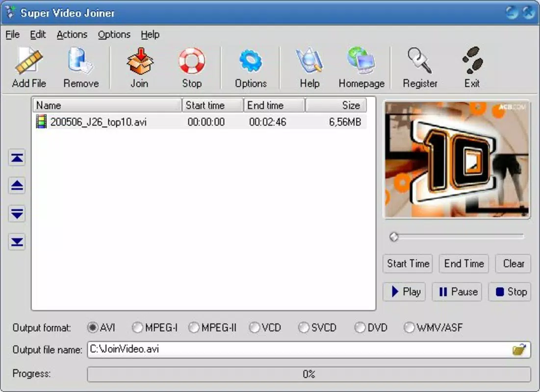
Task: Click the 00:00:00 start time cell
Action: point(206,122)
